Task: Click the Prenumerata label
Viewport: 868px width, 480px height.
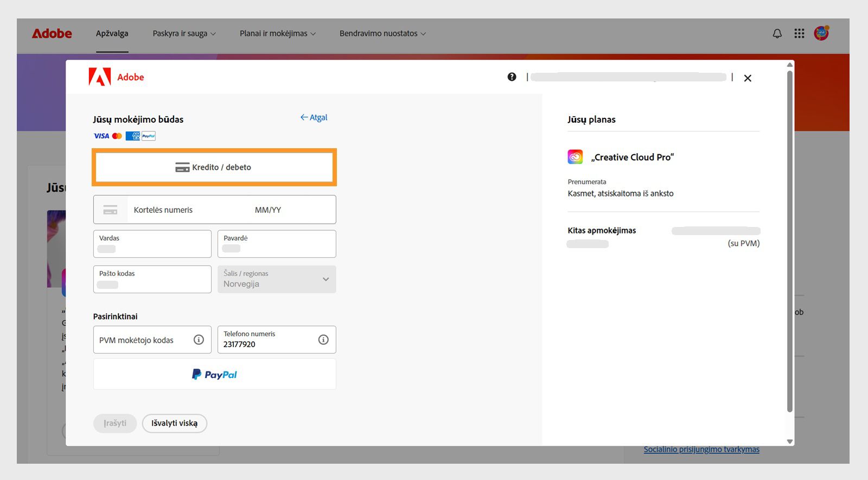Action: 587,182
